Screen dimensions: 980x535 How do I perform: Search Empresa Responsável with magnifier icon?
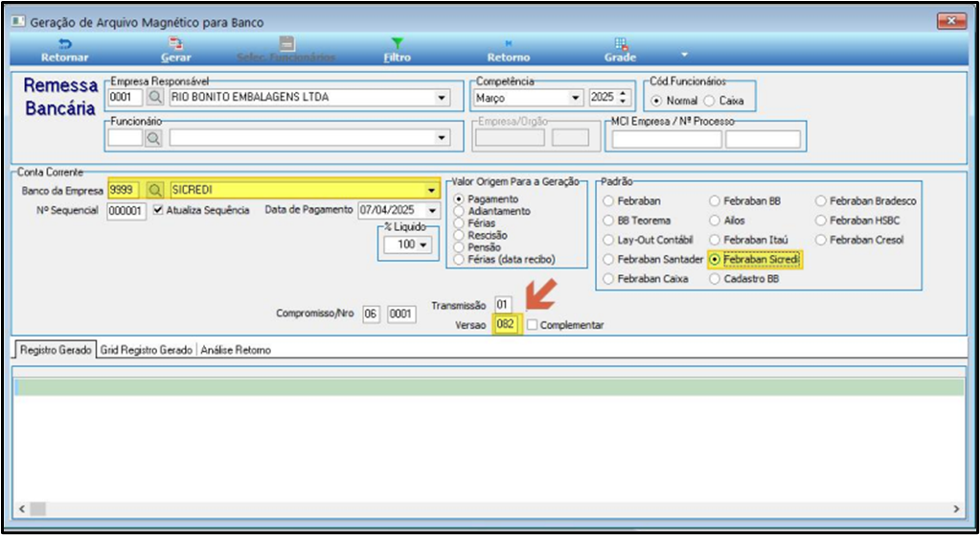coord(154,97)
